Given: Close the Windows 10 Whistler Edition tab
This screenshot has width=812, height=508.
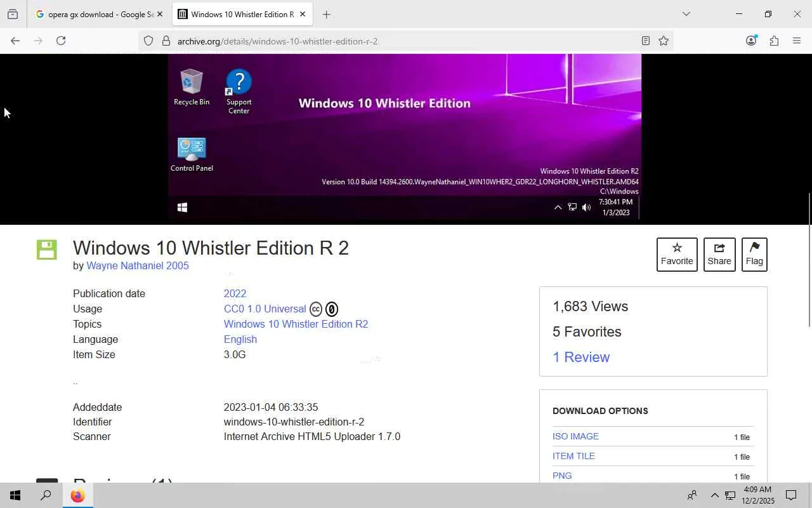Looking at the screenshot, I should [x=303, y=14].
